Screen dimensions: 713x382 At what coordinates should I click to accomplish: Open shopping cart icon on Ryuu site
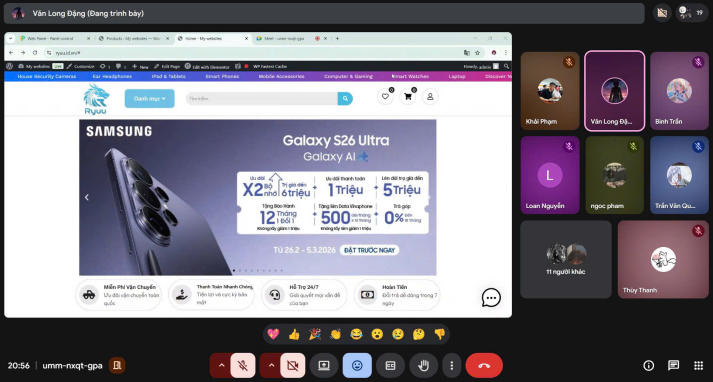coord(407,96)
